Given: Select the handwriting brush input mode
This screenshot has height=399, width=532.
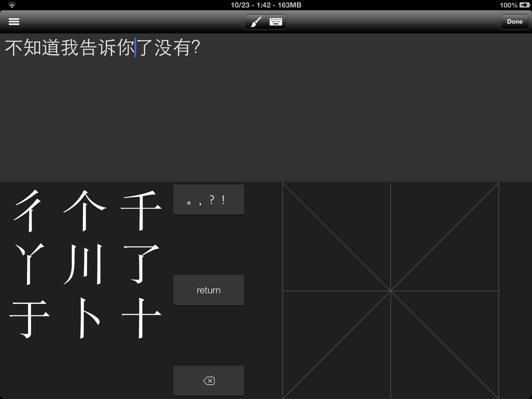Looking at the screenshot, I should (x=256, y=22).
